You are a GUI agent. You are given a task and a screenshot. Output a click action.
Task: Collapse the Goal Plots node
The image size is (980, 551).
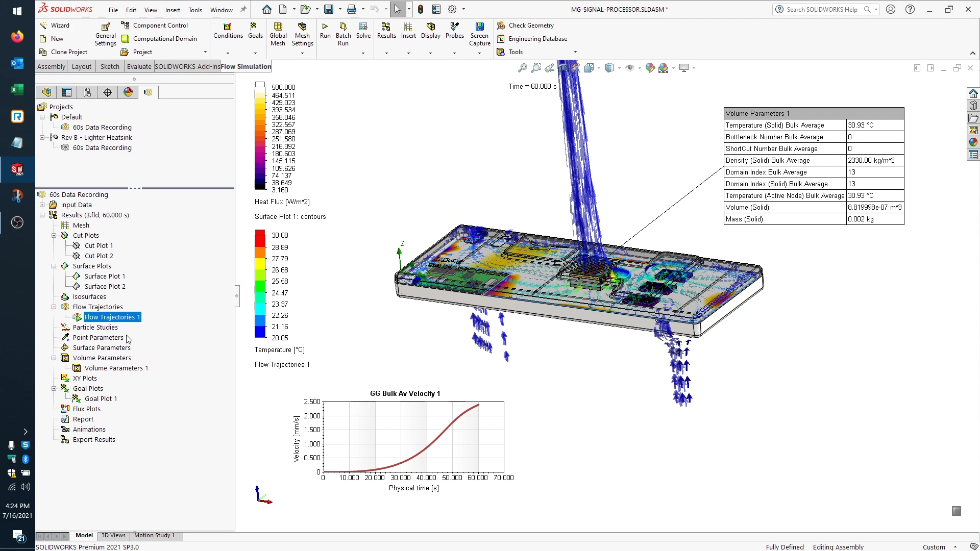(54, 388)
